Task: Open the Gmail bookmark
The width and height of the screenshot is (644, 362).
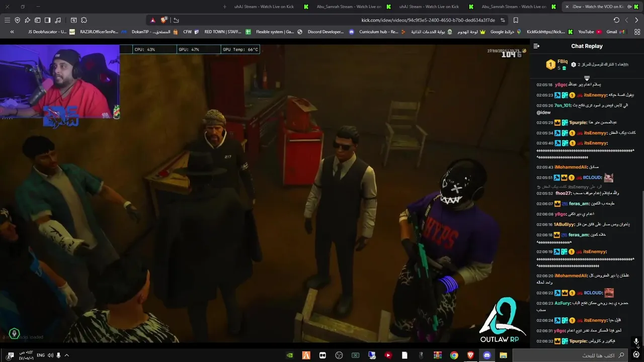Action: click(615, 32)
